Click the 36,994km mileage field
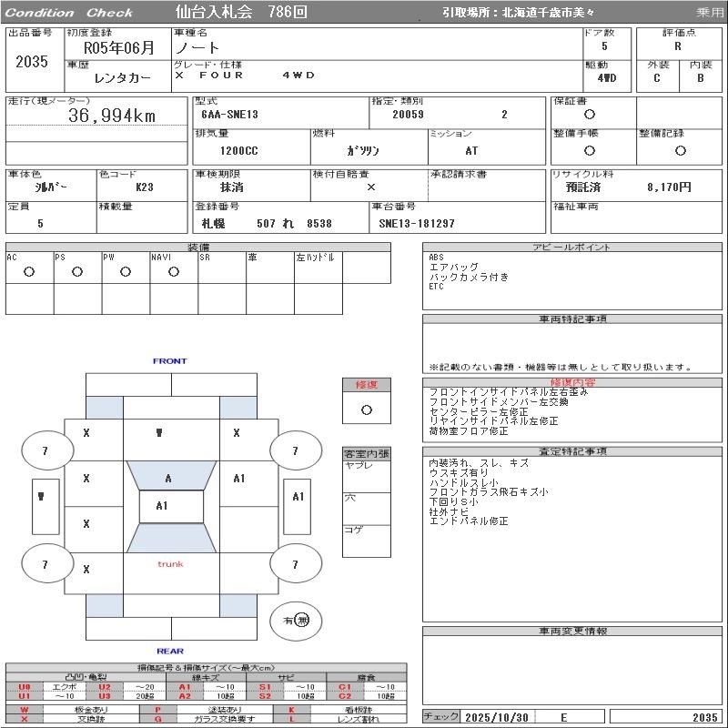The image size is (728, 728). 112,116
